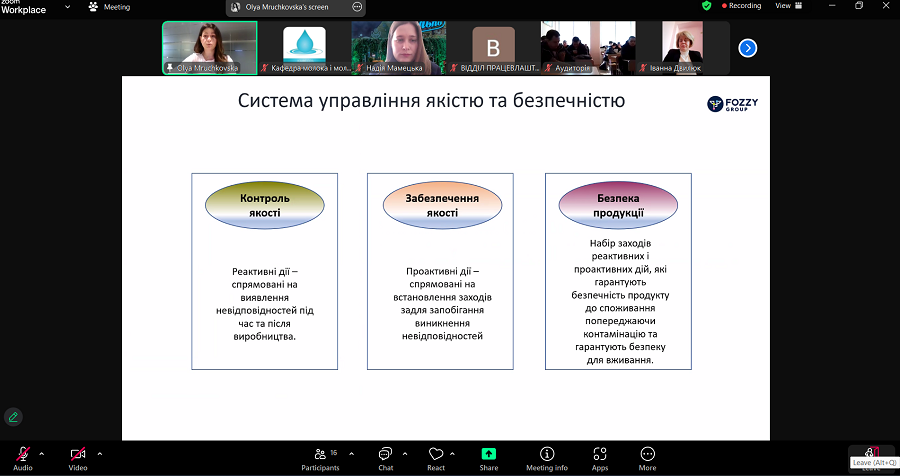Screen dimensions: 900x476
Task: Minimize the Zoom window
Action: click(x=833, y=5)
